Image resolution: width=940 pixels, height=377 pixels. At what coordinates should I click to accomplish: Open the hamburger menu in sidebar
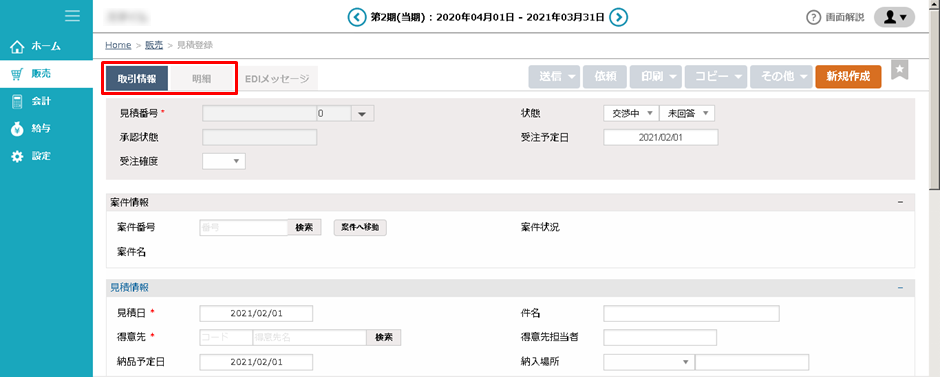tap(73, 16)
